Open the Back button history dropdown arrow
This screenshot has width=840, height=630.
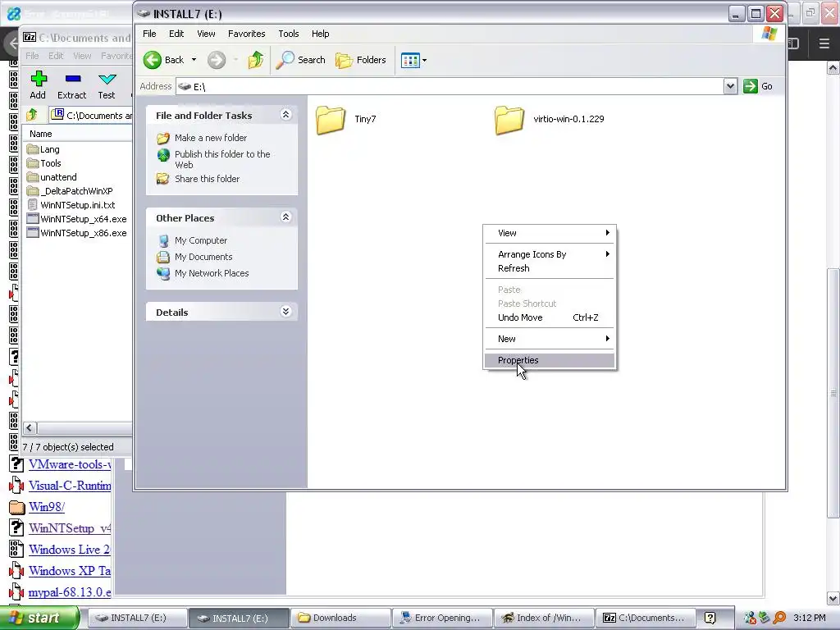[194, 60]
